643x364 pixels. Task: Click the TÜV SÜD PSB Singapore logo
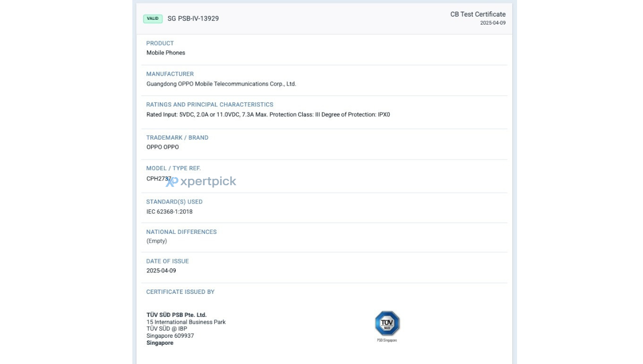[387, 326]
